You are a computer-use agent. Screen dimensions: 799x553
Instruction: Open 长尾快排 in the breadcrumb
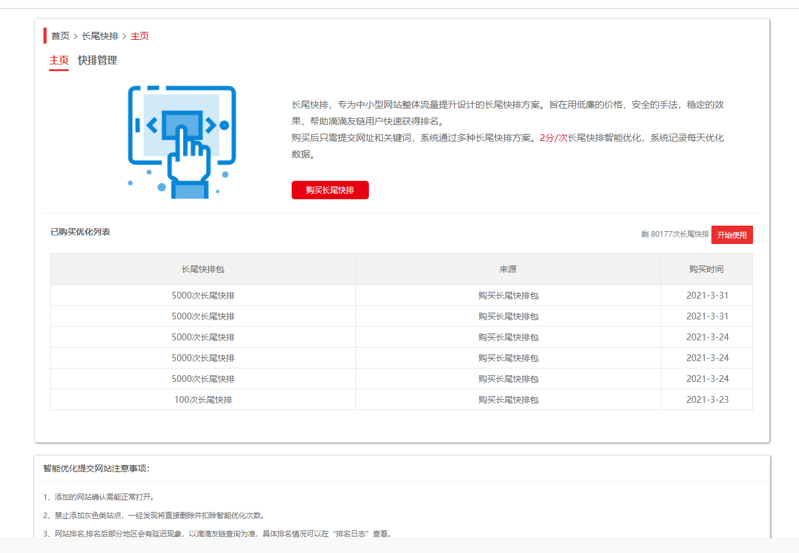(100, 36)
